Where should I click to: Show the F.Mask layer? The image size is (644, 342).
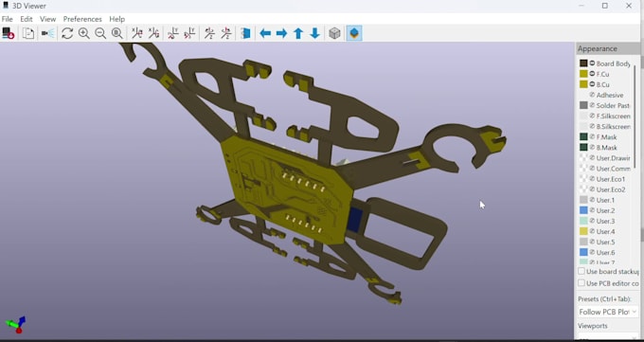[x=592, y=136]
